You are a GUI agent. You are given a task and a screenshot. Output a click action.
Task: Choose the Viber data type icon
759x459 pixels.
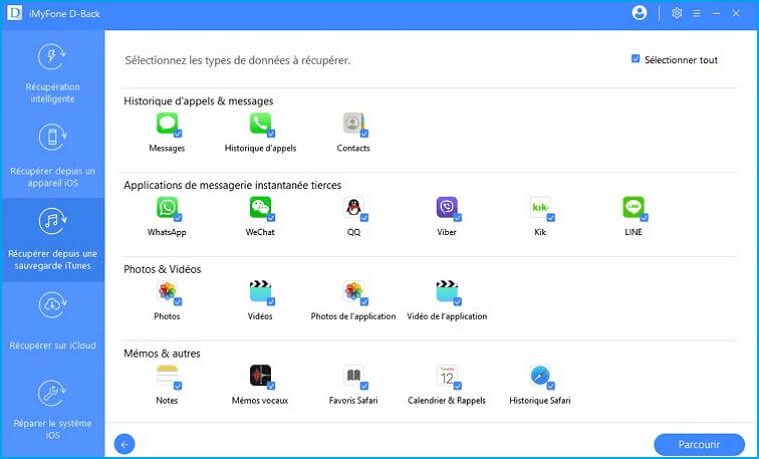pyautogui.click(x=446, y=207)
